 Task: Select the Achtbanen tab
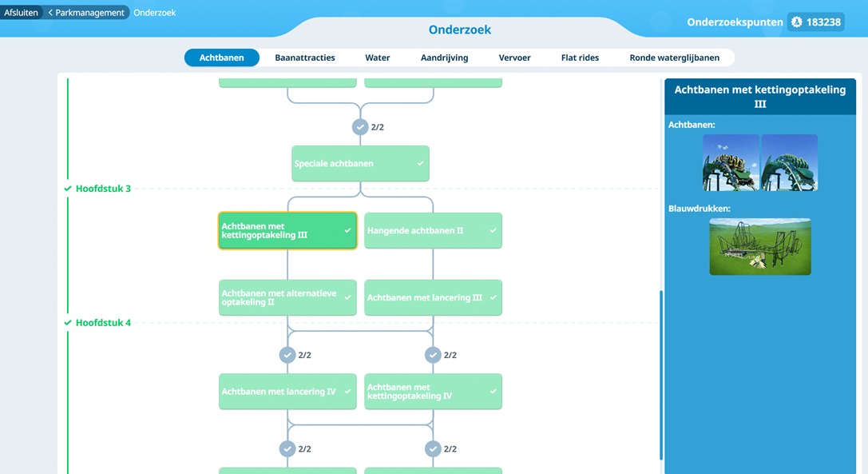(221, 58)
